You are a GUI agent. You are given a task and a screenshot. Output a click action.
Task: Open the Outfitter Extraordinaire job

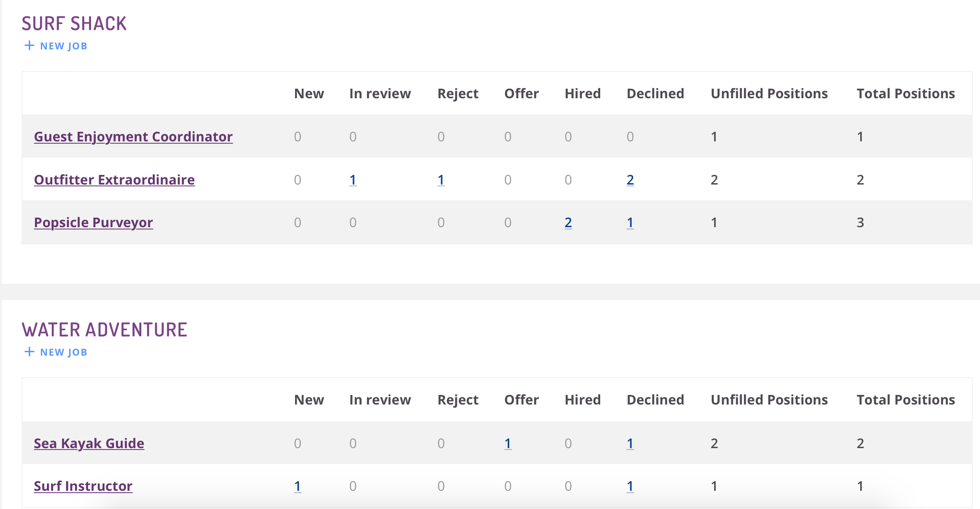point(114,180)
